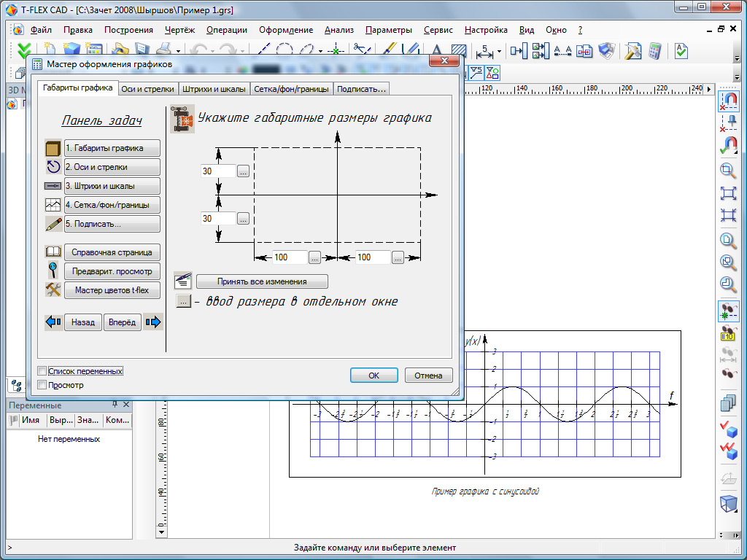
Task: Select the Hatch tool icon
Action: point(459,50)
